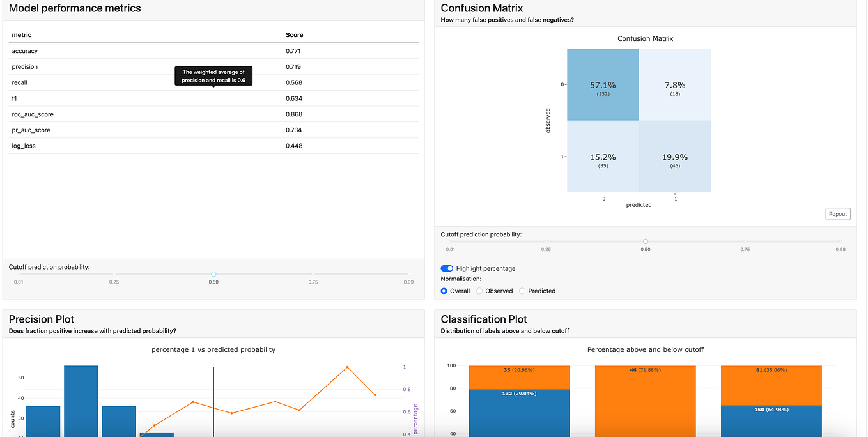The width and height of the screenshot is (868, 437).
Task: Set confusion matrix cutoff to 0.25 mark
Action: 546,241
